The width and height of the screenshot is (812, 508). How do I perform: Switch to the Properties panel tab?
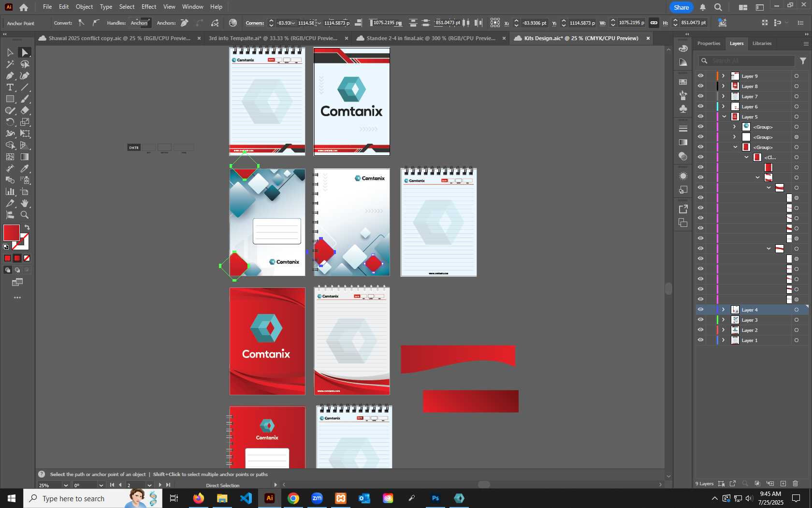click(709, 44)
